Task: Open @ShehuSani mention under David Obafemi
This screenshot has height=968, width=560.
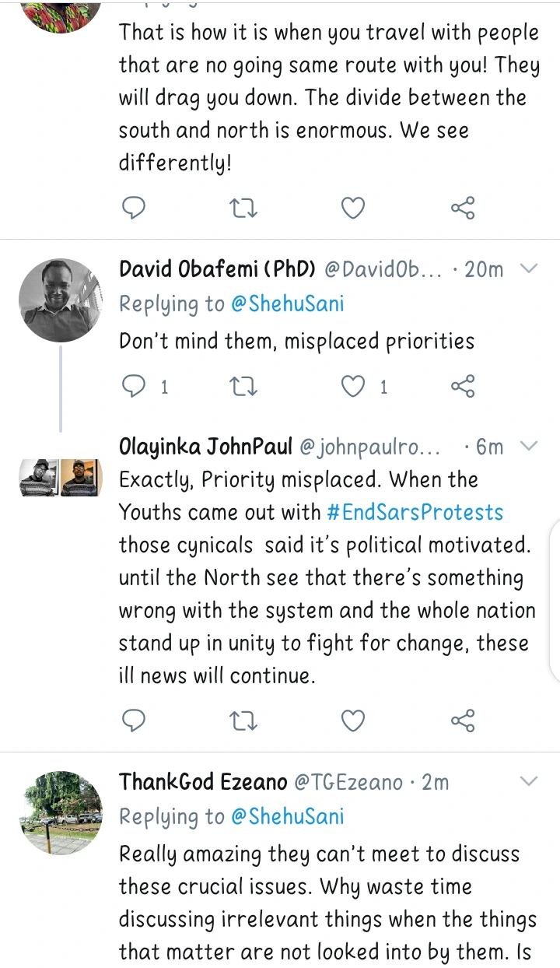Action: tap(287, 303)
